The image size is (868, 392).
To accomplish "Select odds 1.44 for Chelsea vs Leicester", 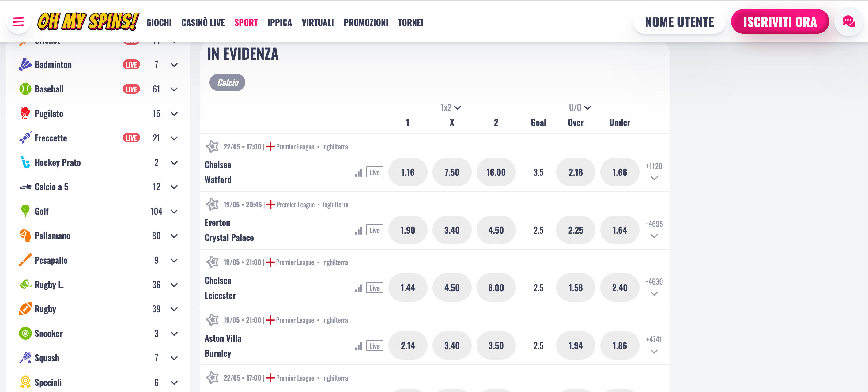I will [408, 288].
